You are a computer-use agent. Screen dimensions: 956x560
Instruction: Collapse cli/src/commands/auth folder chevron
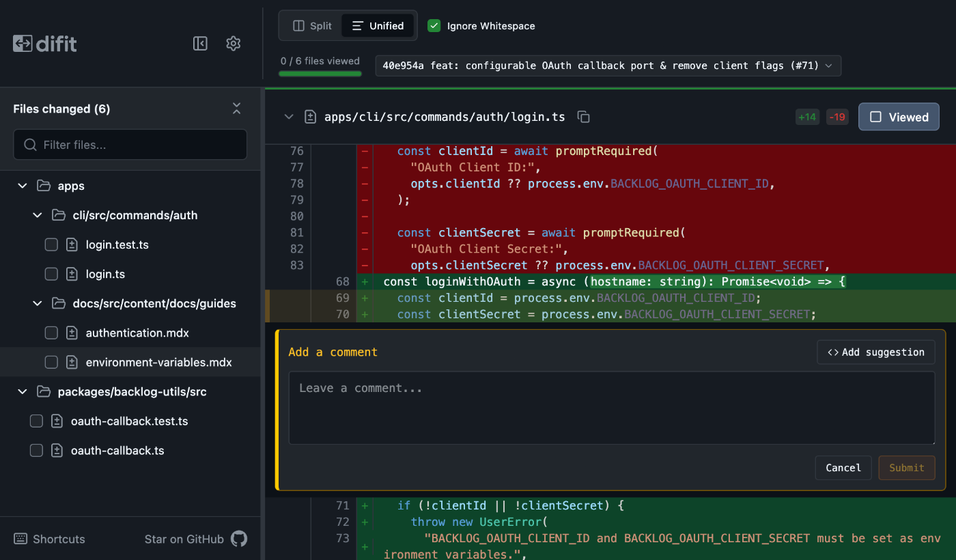[38, 215]
